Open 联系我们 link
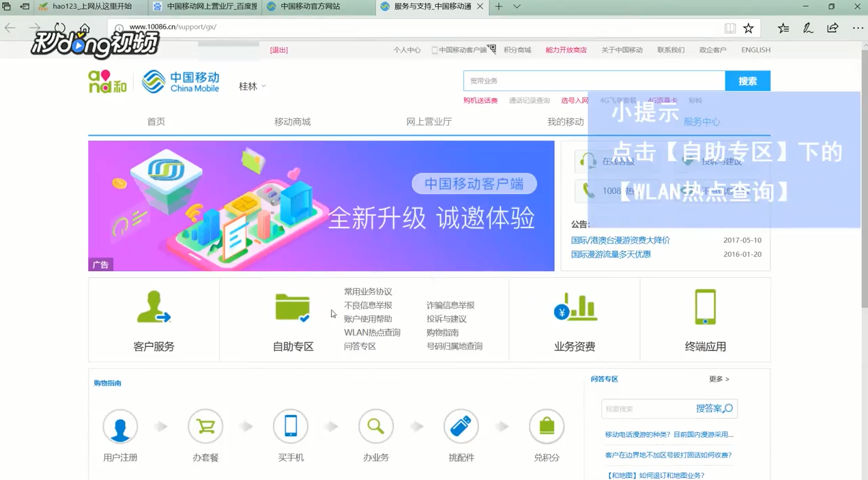This screenshot has height=480, width=868. tap(671, 50)
